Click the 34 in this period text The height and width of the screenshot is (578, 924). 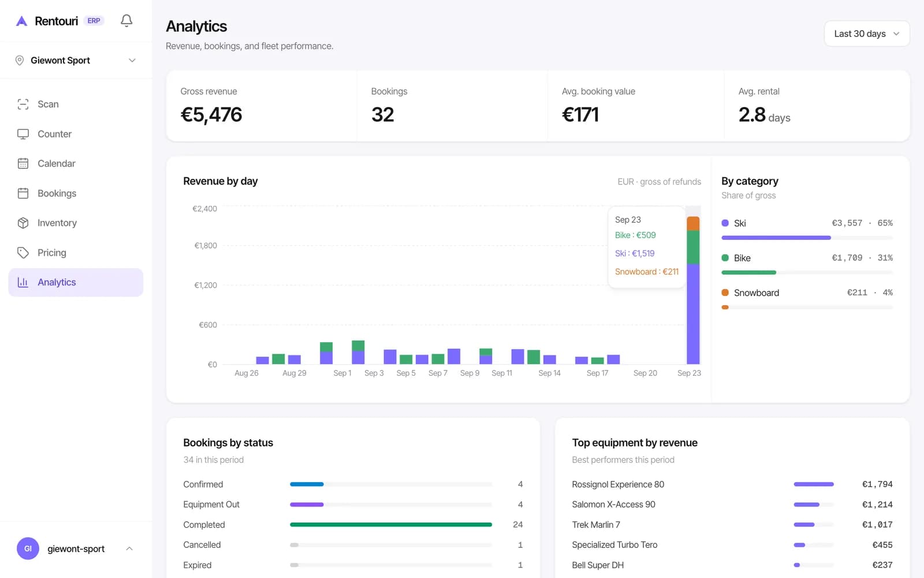pyautogui.click(x=214, y=460)
